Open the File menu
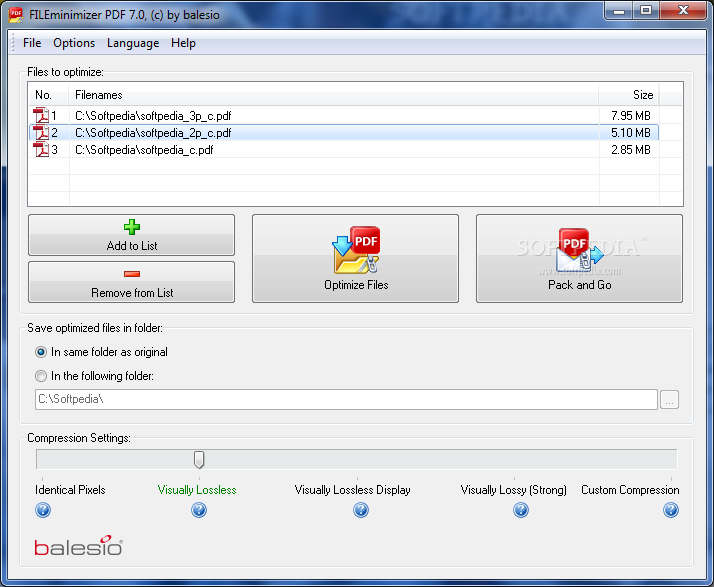 click(x=32, y=43)
